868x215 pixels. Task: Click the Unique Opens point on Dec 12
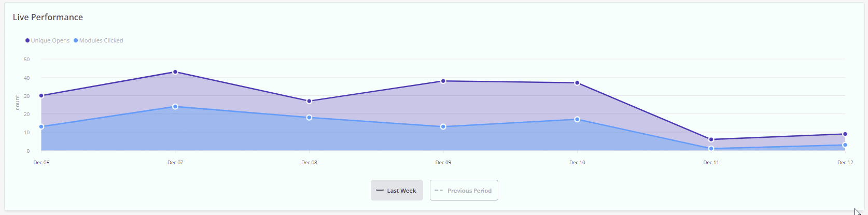[x=845, y=134]
